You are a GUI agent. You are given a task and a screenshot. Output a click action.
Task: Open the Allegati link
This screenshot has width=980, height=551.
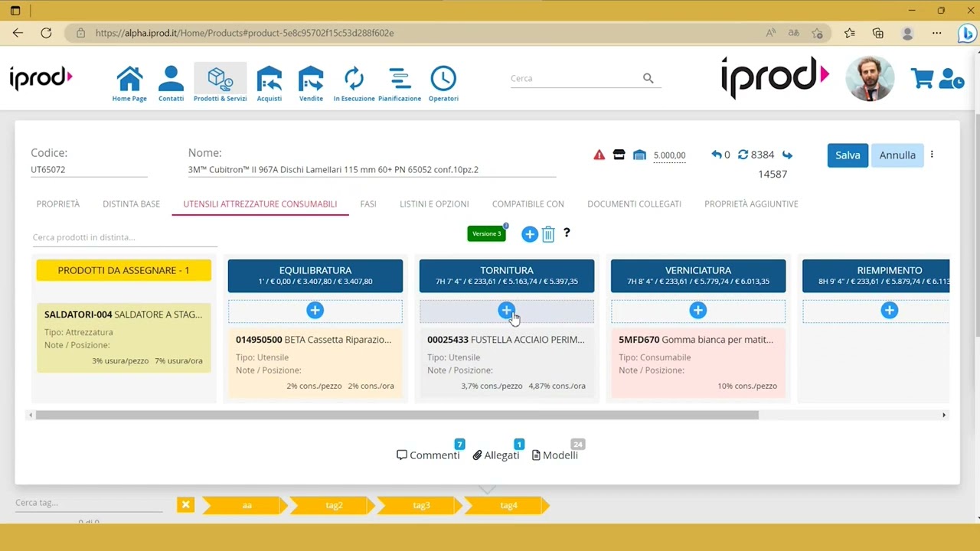click(495, 455)
